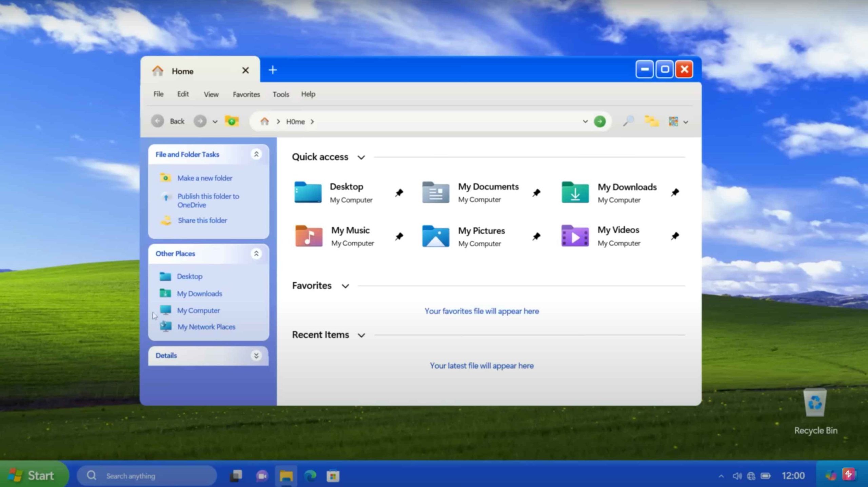The height and width of the screenshot is (487, 868).
Task: Collapse the Quick access section
Action: (x=361, y=157)
